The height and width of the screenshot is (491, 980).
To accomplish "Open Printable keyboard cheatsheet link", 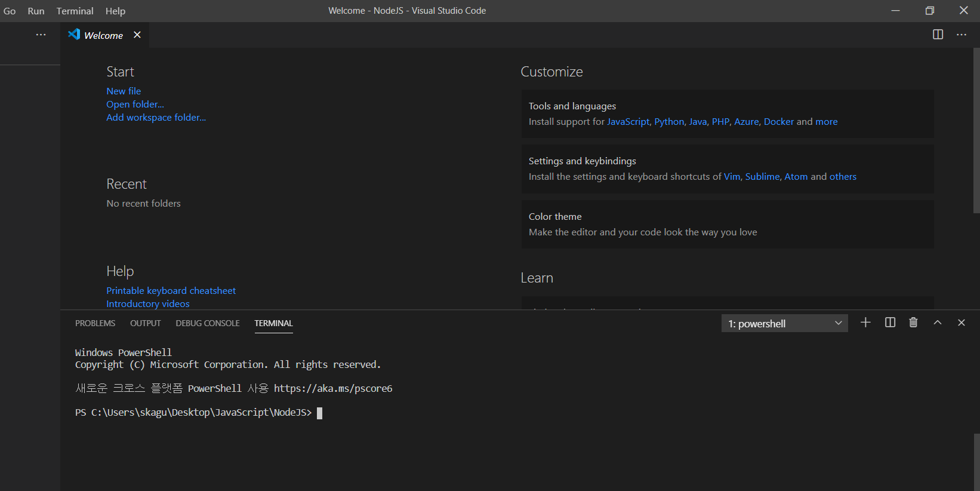I will (171, 290).
